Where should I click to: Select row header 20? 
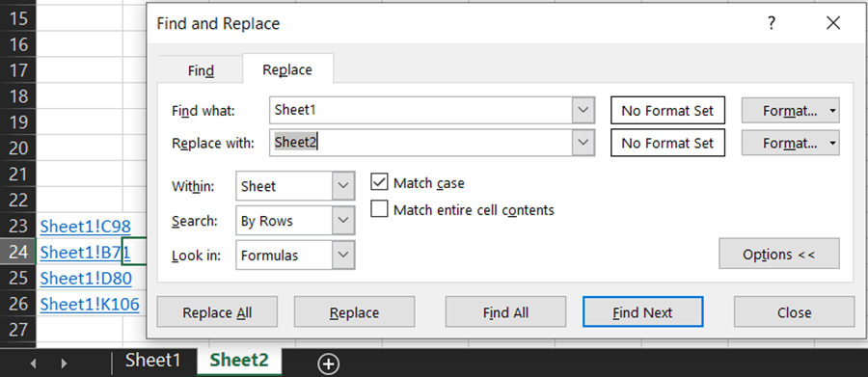coord(18,148)
